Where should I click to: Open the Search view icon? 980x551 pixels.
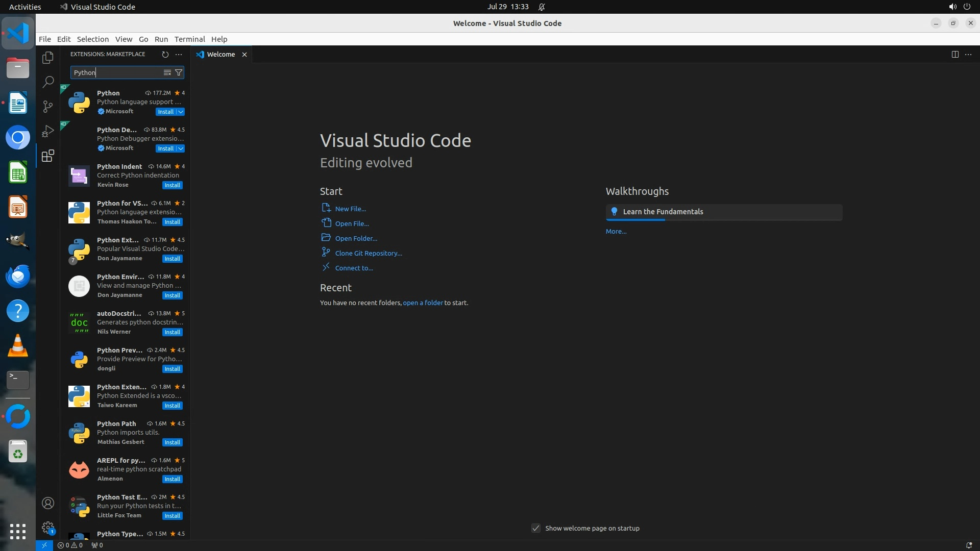[48, 82]
